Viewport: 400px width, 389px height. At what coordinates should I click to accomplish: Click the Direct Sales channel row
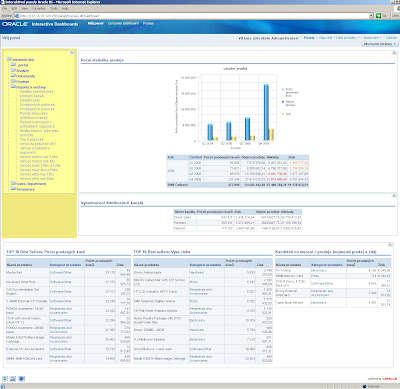(238, 217)
